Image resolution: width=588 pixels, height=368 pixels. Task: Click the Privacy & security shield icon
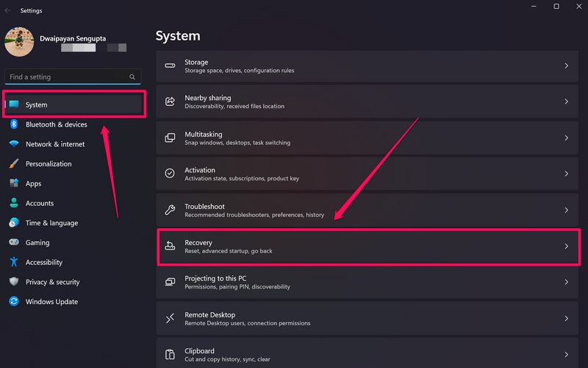click(x=14, y=282)
